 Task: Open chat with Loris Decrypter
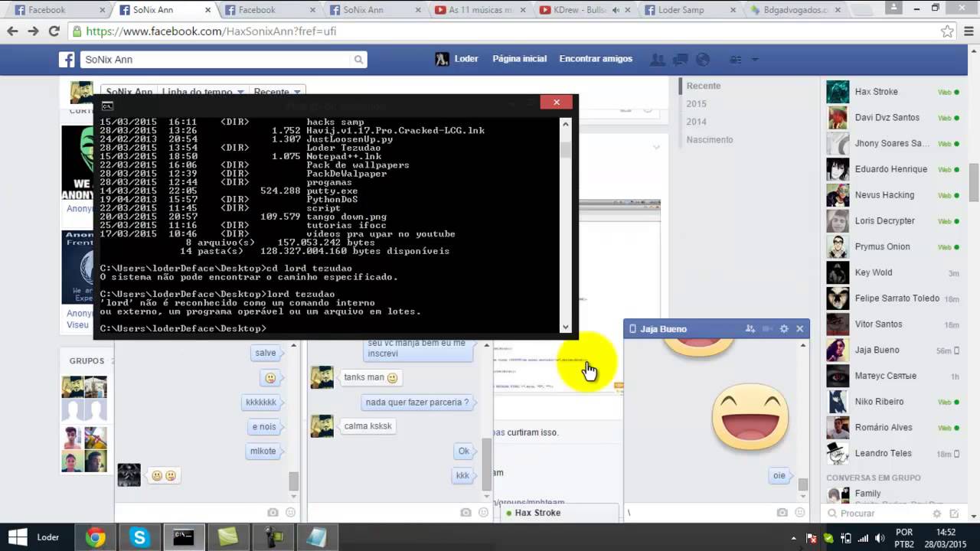893,221
